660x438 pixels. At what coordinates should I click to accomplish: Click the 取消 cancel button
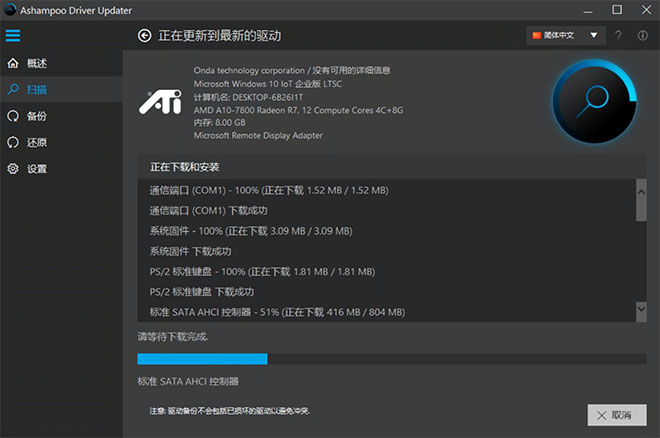tap(617, 415)
